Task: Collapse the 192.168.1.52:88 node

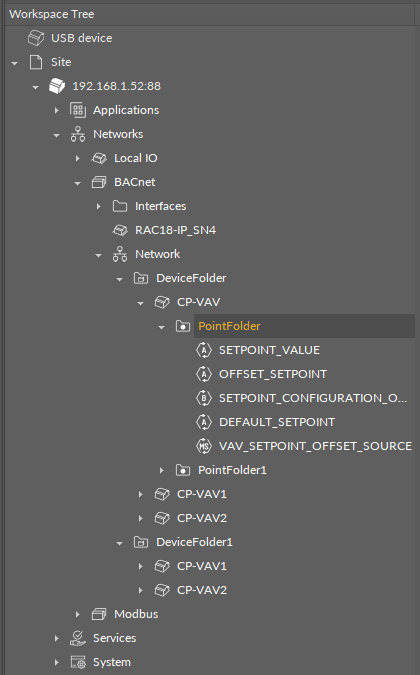Action: pyautogui.click(x=36, y=87)
